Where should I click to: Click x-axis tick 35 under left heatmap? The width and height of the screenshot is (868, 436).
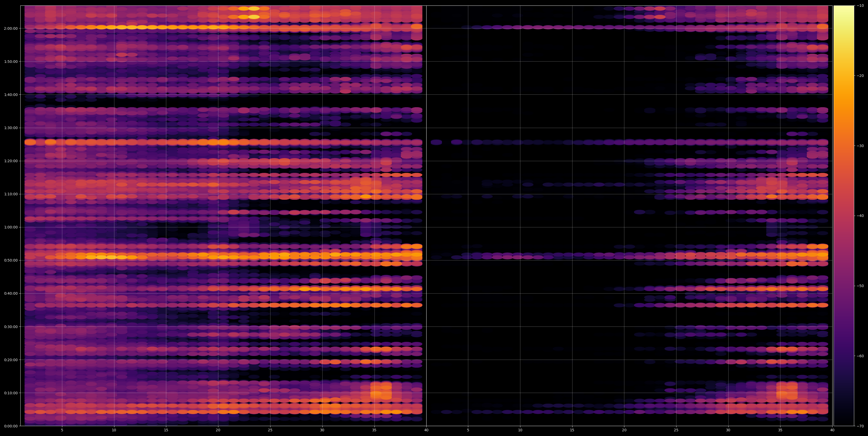[374, 430]
